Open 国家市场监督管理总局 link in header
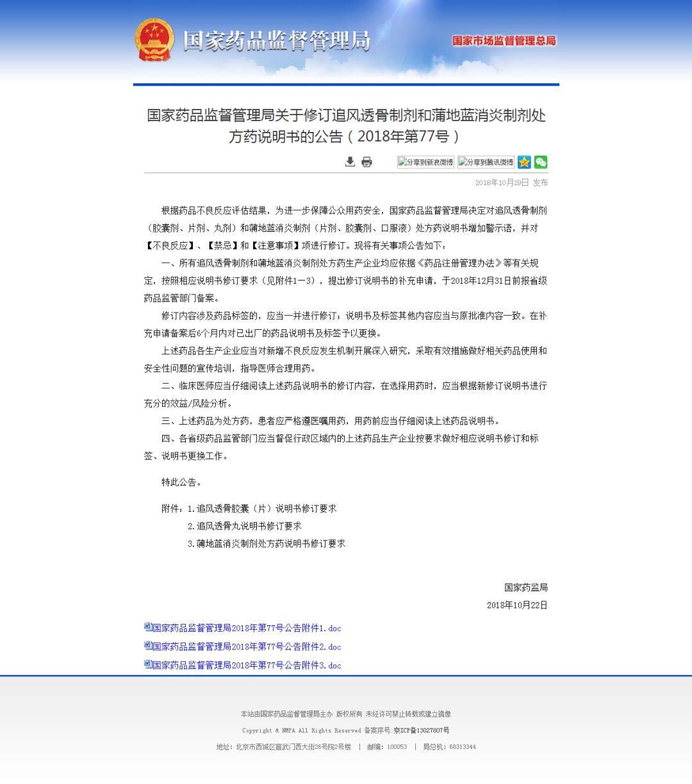 (x=504, y=40)
